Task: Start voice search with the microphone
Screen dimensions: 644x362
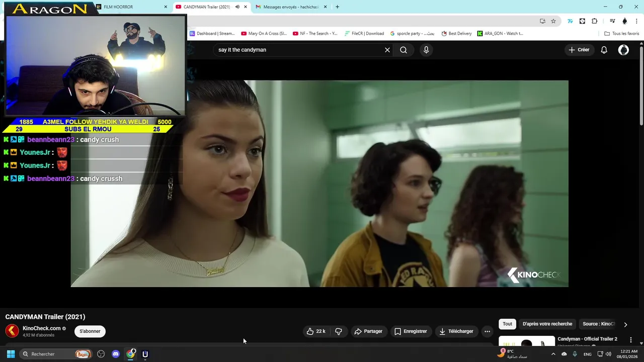Action: click(426, 50)
